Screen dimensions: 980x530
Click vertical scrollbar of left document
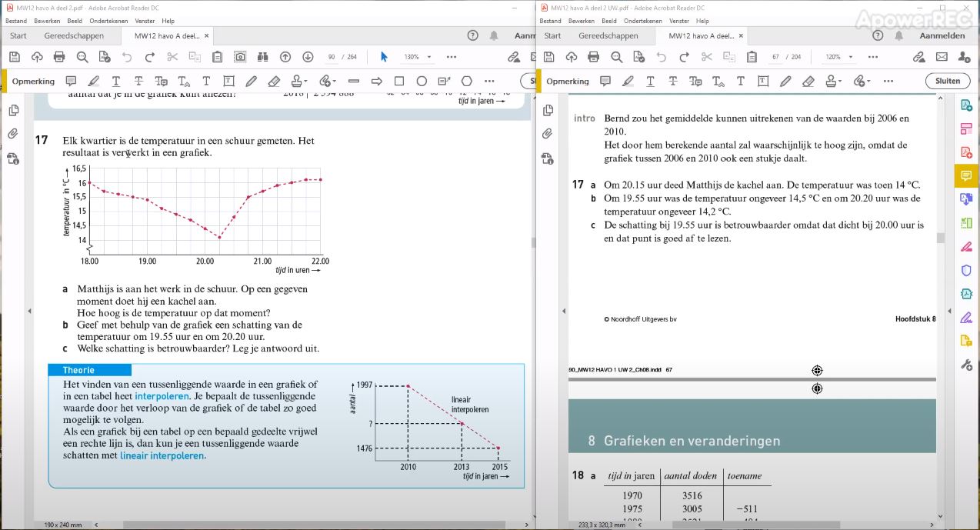click(x=533, y=308)
